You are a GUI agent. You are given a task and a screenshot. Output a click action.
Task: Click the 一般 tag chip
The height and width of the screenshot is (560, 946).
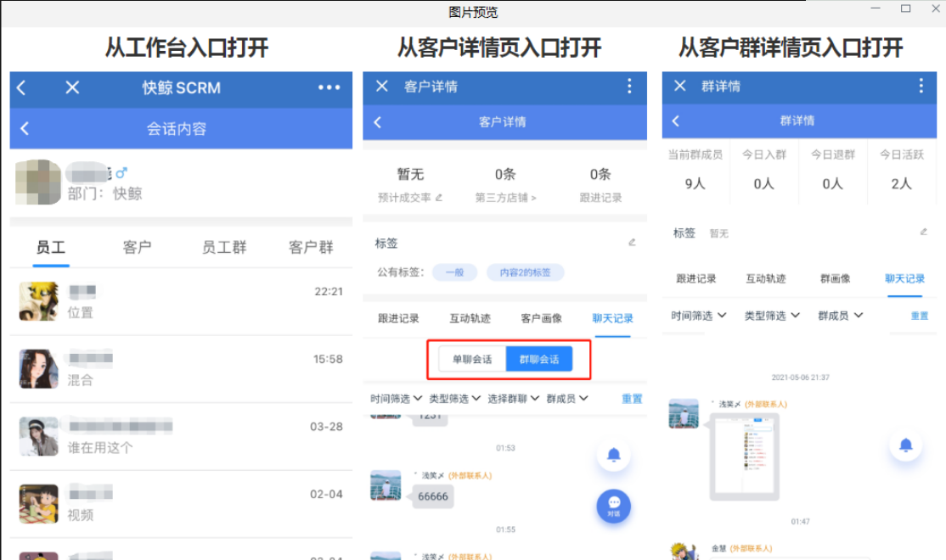(x=455, y=272)
